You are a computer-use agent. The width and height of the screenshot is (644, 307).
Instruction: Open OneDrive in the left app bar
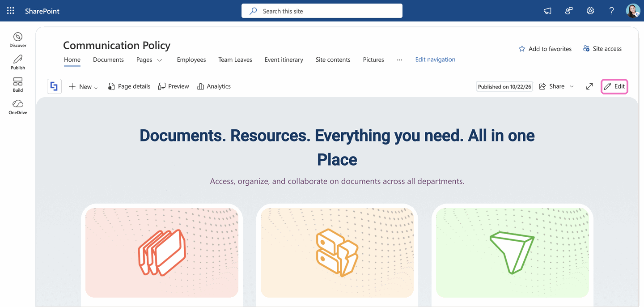point(18,107)
